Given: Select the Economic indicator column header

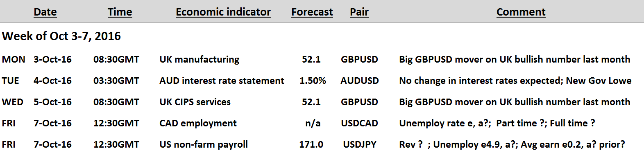Looking at the screenshot, I should 223,12.
